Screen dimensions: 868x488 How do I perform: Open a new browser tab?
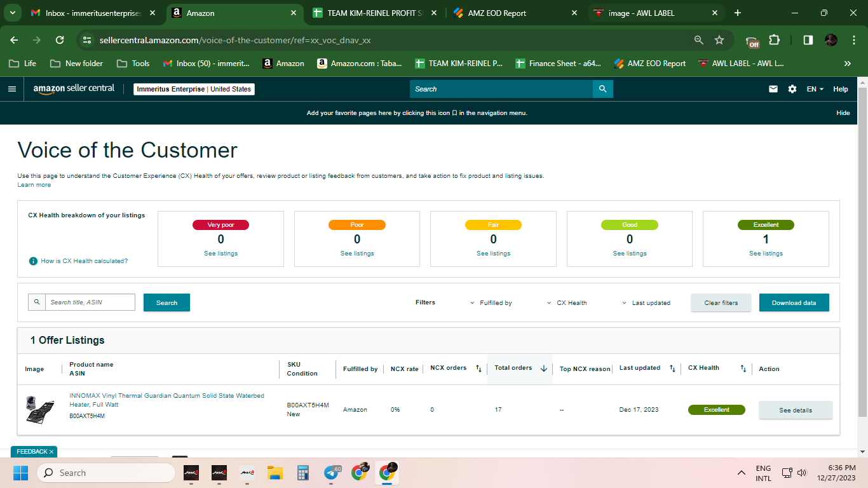pos(737,13)
